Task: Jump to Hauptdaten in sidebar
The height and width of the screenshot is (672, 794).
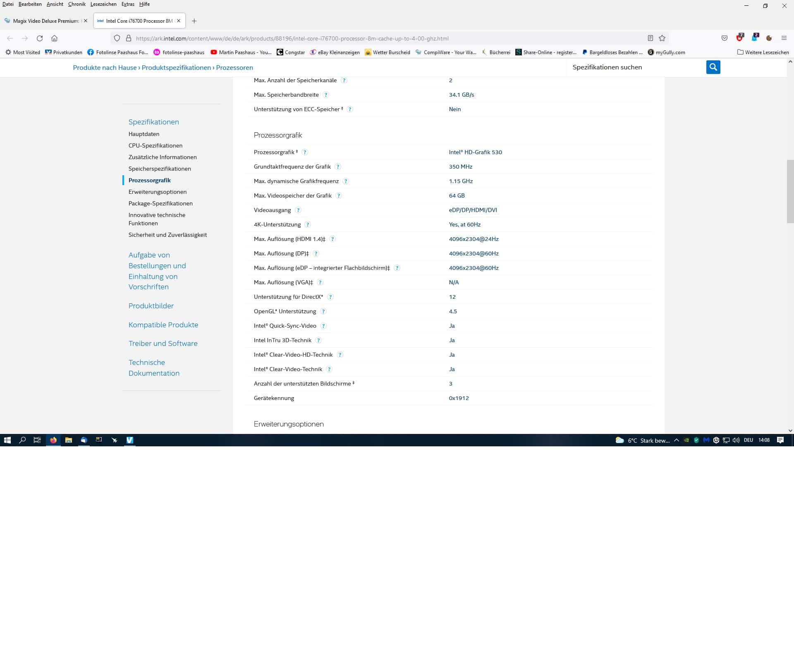Action: (144, 134)
